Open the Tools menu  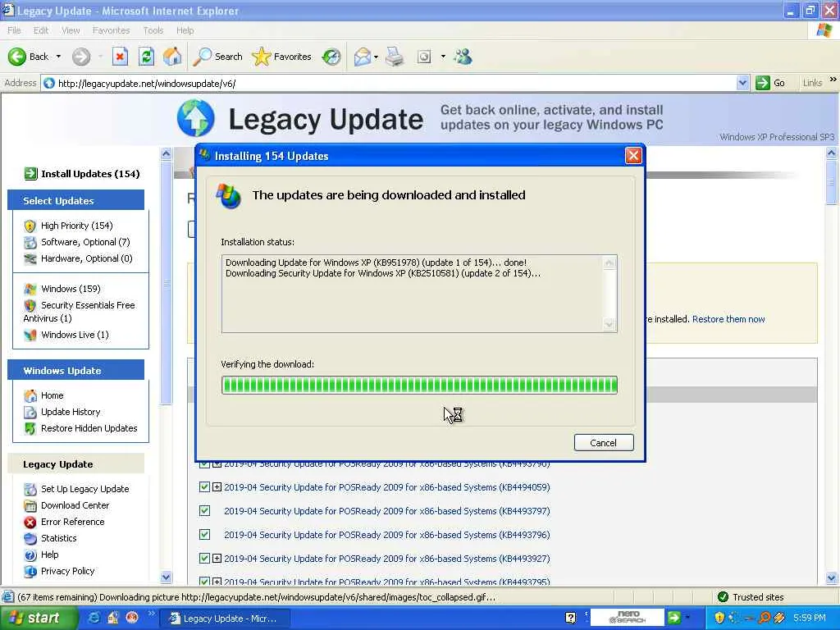click(153, 30)
